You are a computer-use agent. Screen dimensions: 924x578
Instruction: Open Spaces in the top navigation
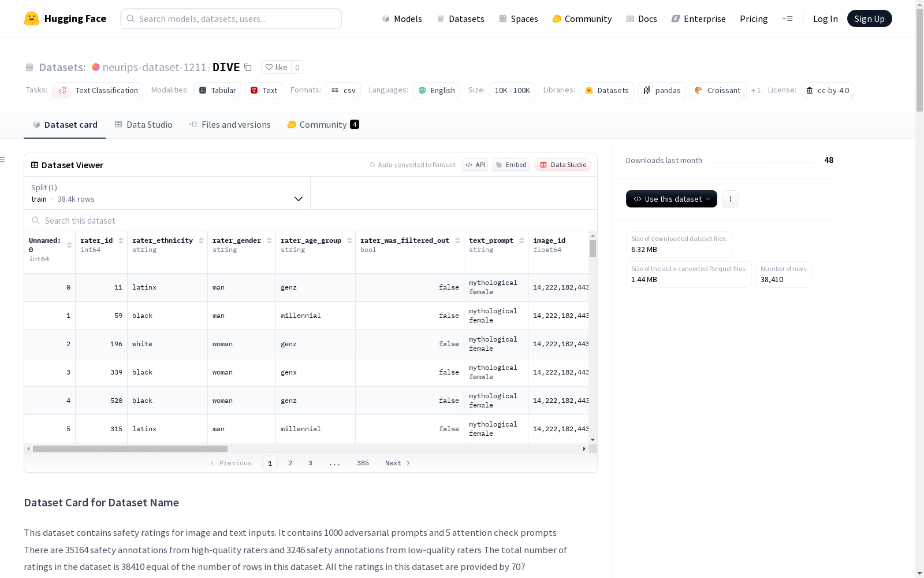coord(519,18)
